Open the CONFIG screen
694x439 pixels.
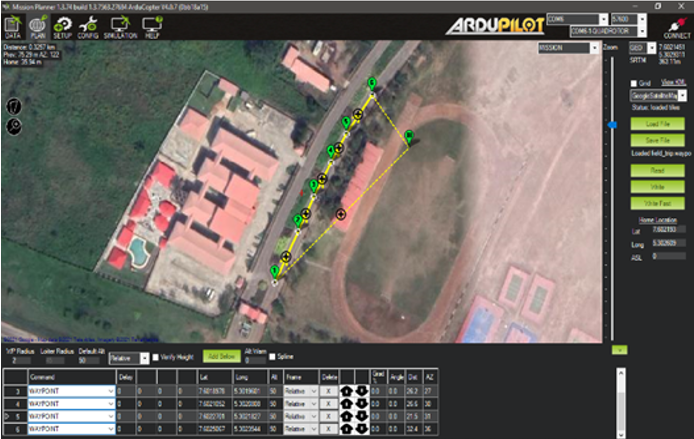coord(88,27)
